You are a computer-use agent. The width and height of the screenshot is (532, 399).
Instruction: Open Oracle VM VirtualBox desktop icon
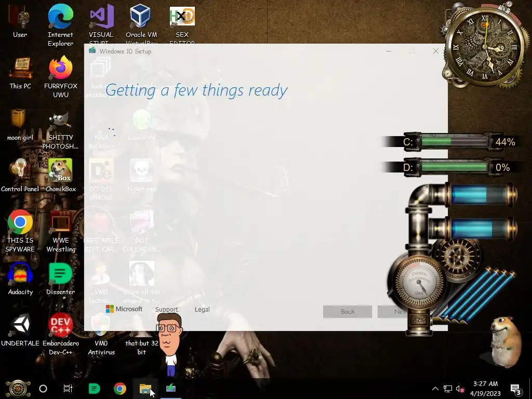[x=141, y=24]
